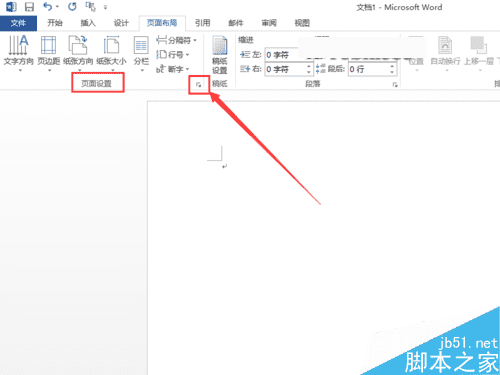Click the 纸张大小 (Paper Size) icon

click(111, 45)
